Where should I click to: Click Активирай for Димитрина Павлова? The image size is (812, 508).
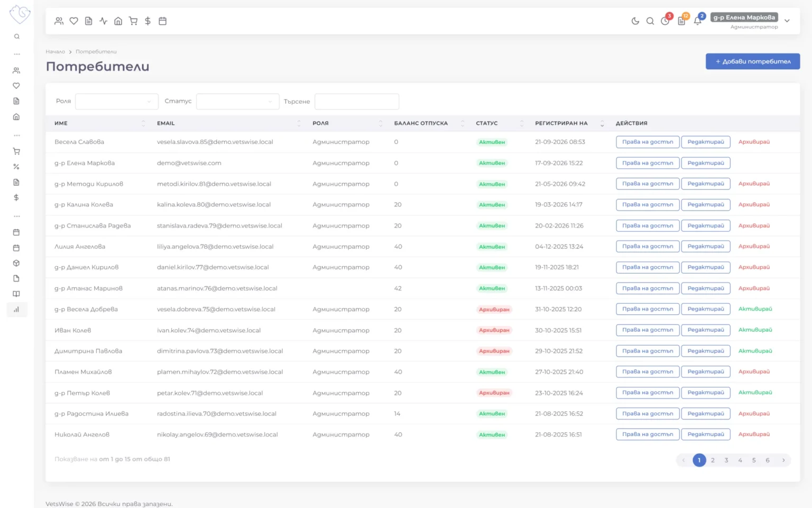click(x=755, y=351)
